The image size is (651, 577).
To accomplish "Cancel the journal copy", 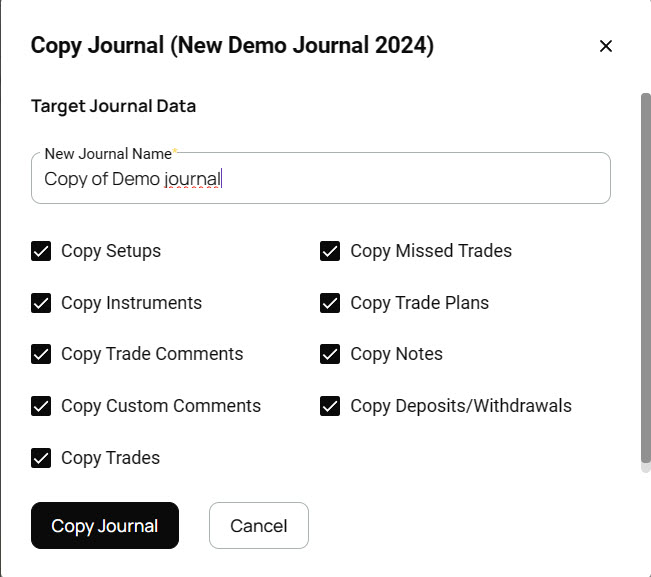I will click(258, 526).
